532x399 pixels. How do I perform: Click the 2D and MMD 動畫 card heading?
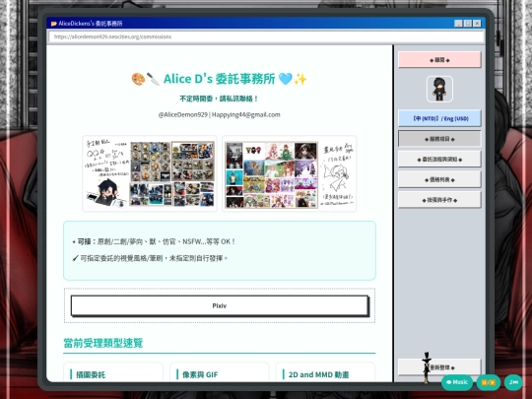tap(318, 374)
